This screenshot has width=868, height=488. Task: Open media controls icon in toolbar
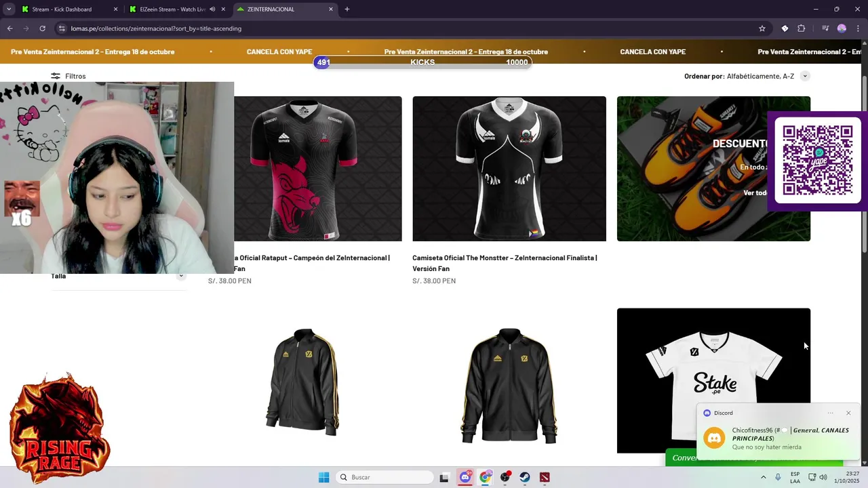(825, 28)
